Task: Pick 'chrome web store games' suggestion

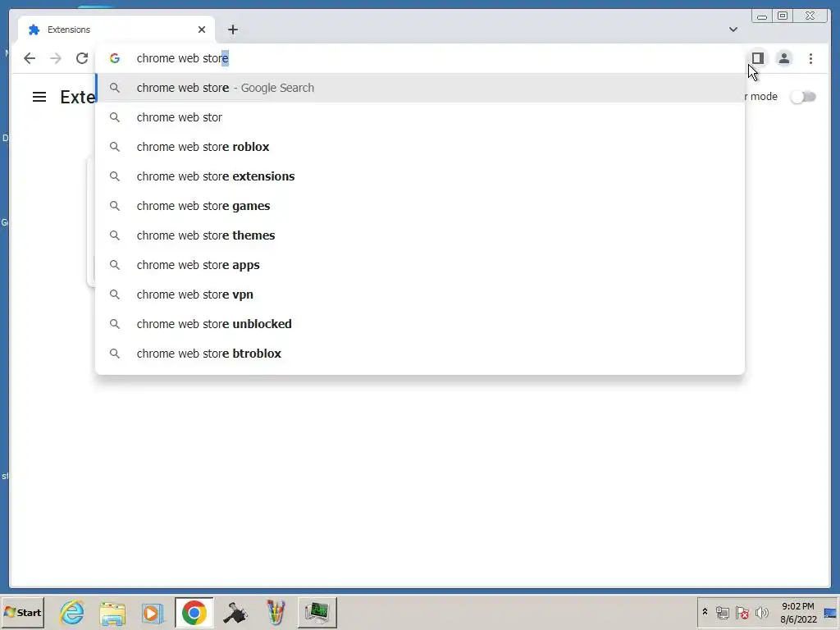Action: coord(420,206)
